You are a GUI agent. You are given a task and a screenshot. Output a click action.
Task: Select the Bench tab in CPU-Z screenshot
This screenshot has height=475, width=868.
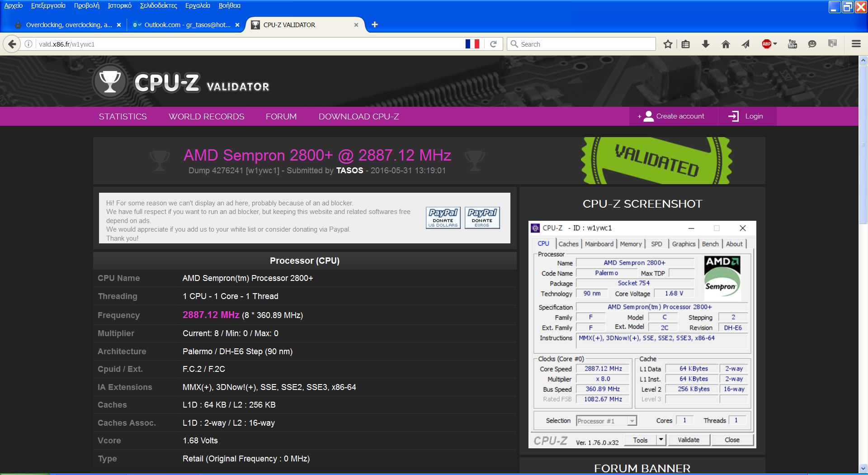click(710, 244)
